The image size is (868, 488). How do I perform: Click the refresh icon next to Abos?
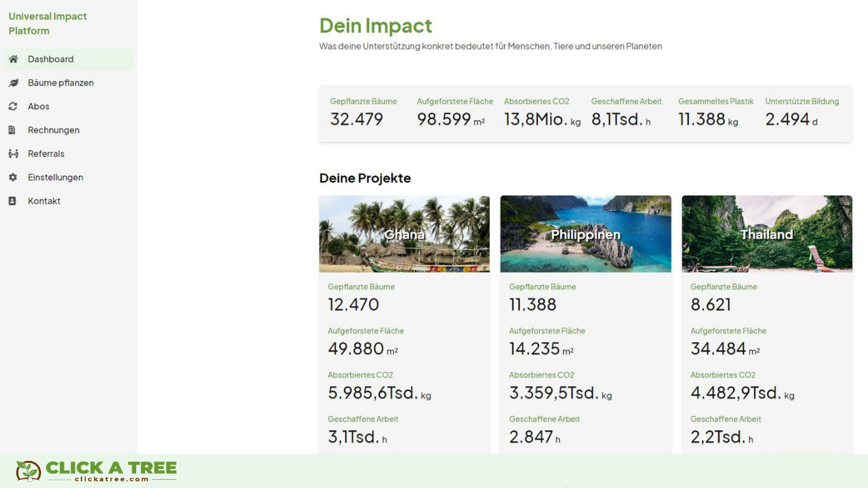coord(12,106)
